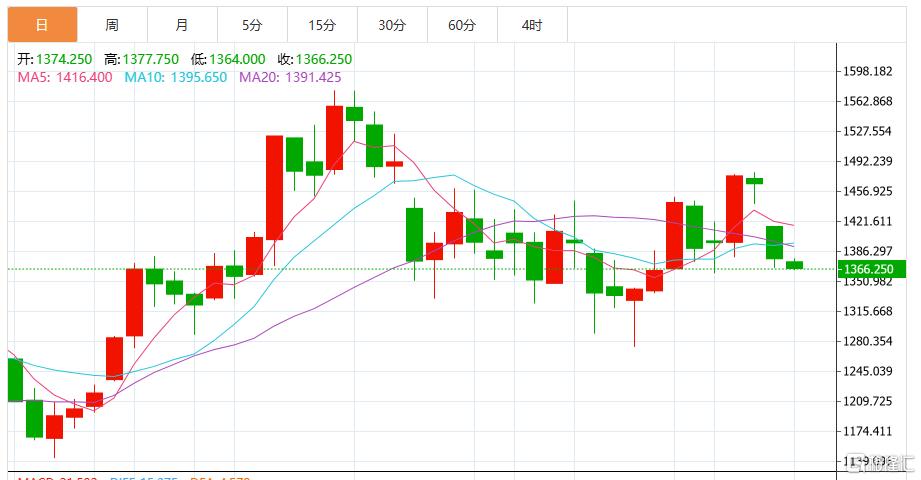Select the 30分 timeframe tab
Screen dimensions: 921x480
click(x=392, y=25)
